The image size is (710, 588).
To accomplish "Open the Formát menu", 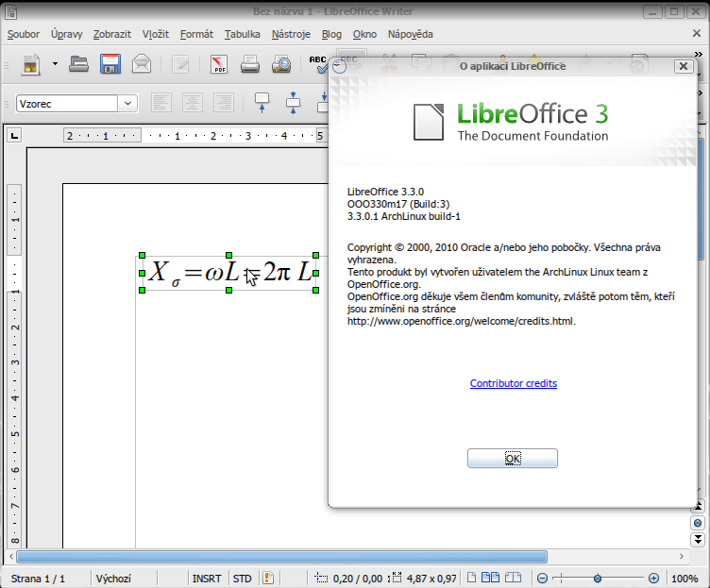I will (196, 34).
